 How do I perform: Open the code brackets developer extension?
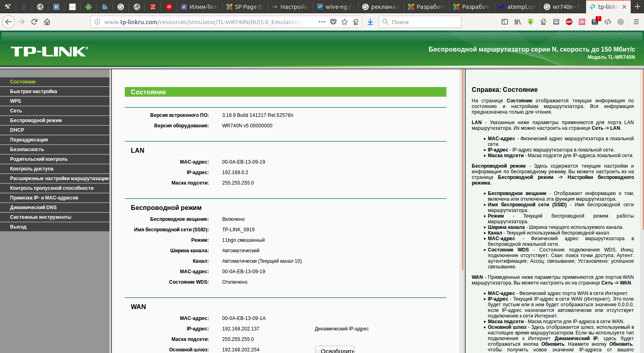click(608, 22)
